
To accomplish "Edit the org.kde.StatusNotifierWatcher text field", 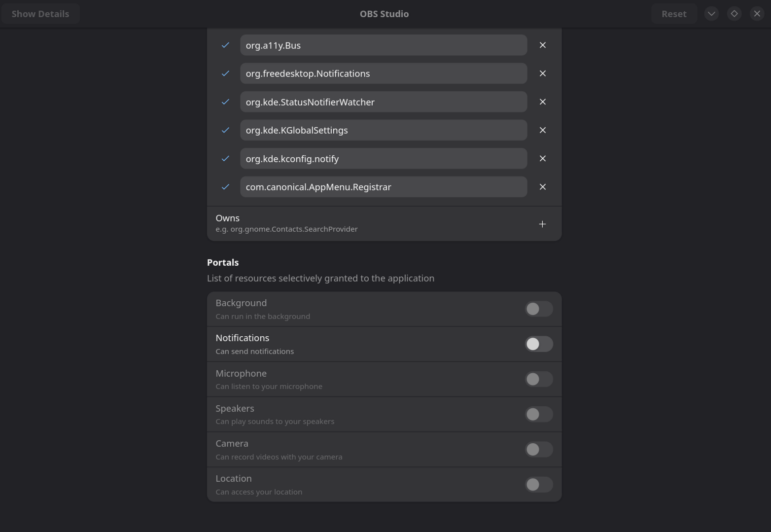I will [x=384, y=102].
